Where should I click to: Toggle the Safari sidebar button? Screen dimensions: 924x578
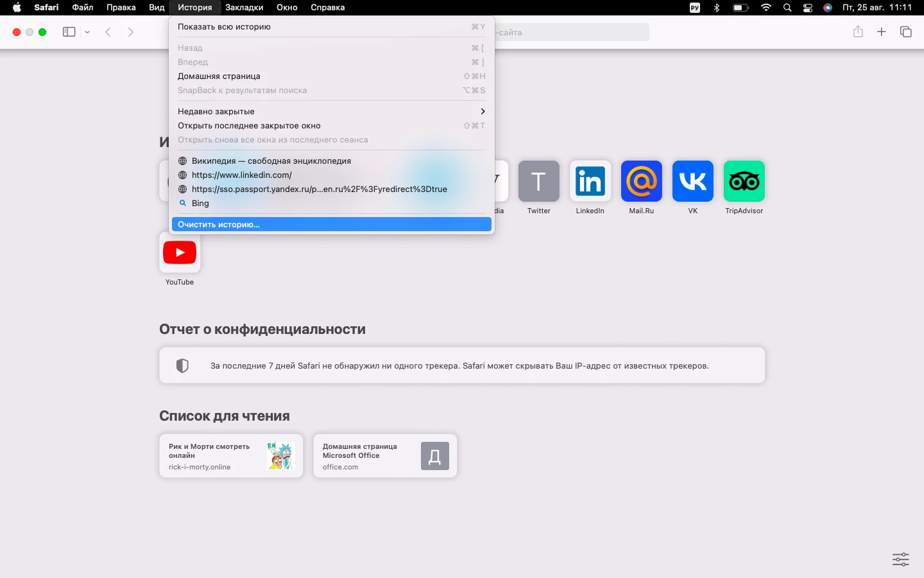tap(69, 32)
